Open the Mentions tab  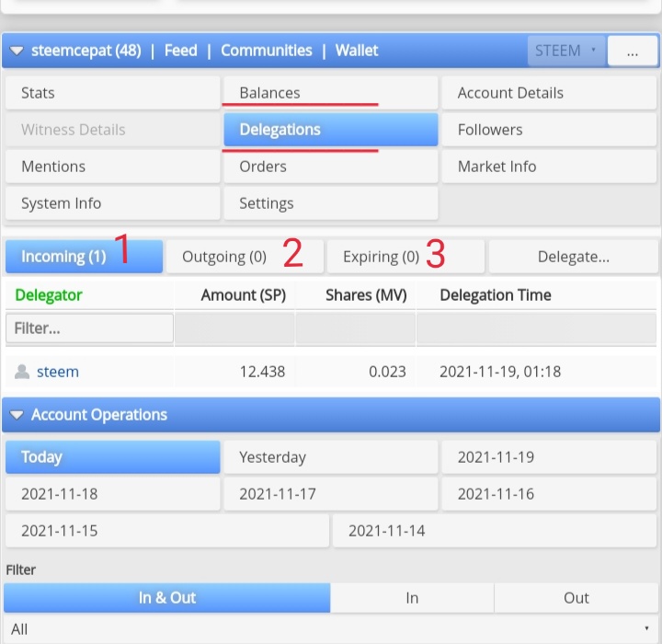113,167
